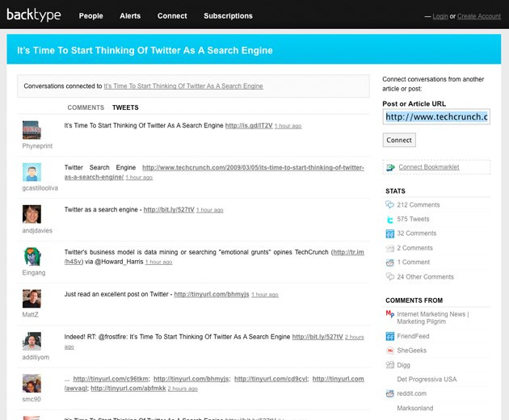
Task: Open the tinyurl.com/abfmkk link
Action: pyautogui.click(x=128, y=388)
